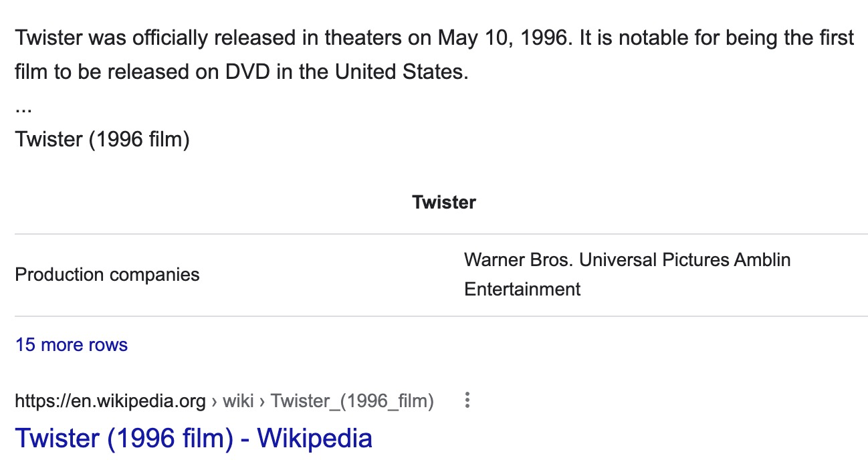Click the "May 10, 1996" release date text
Screen dimensions: 868x464
502,37
